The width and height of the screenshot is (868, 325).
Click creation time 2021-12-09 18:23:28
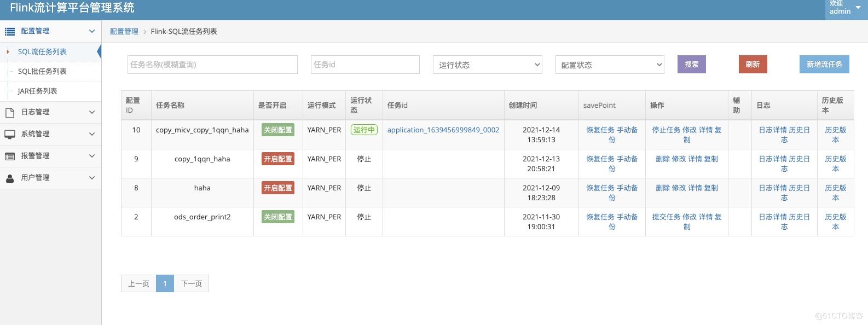point(541,193)
